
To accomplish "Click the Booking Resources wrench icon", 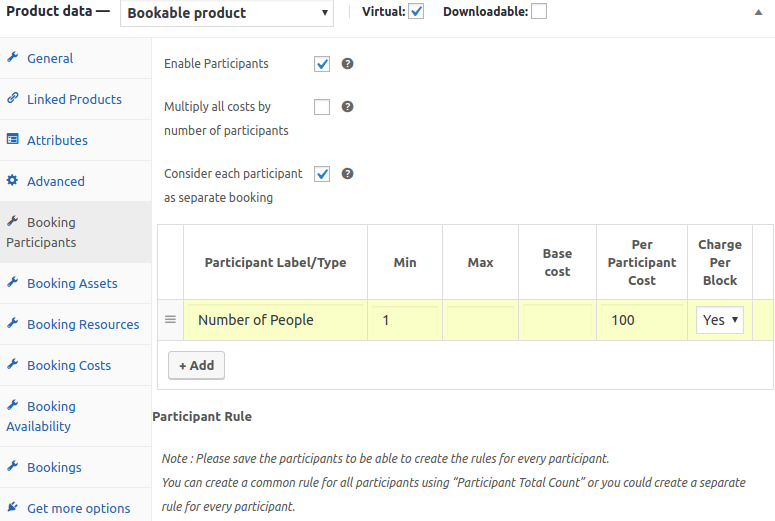I will click(x=13, y=323).
